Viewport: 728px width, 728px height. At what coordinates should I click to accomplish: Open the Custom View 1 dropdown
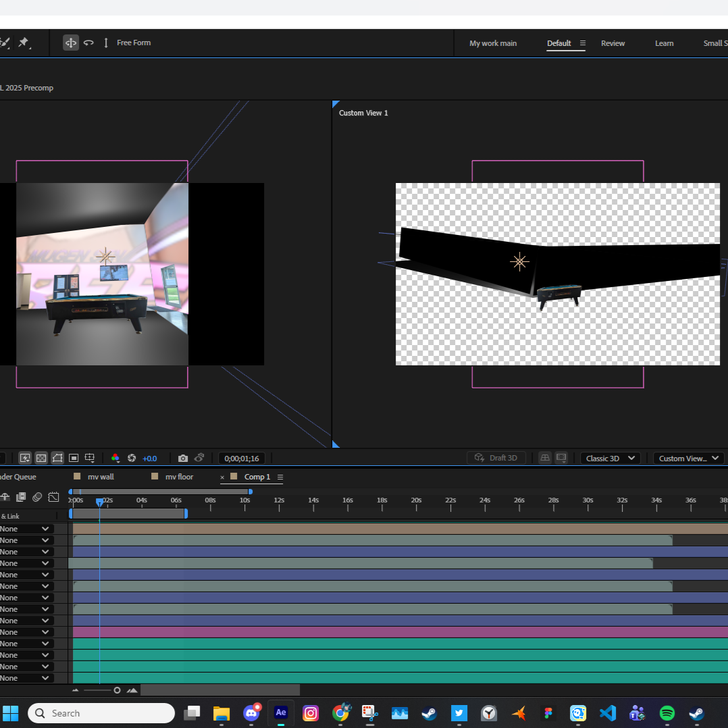point(687,458)
